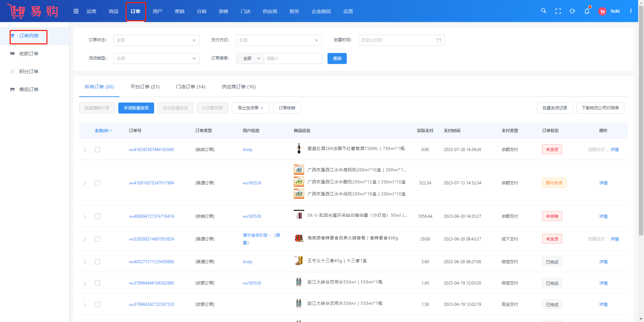Select checkbox for order wx406094727574716416
Screen dimensions: 644x322
pyautogui.click(x=97, y=216)
